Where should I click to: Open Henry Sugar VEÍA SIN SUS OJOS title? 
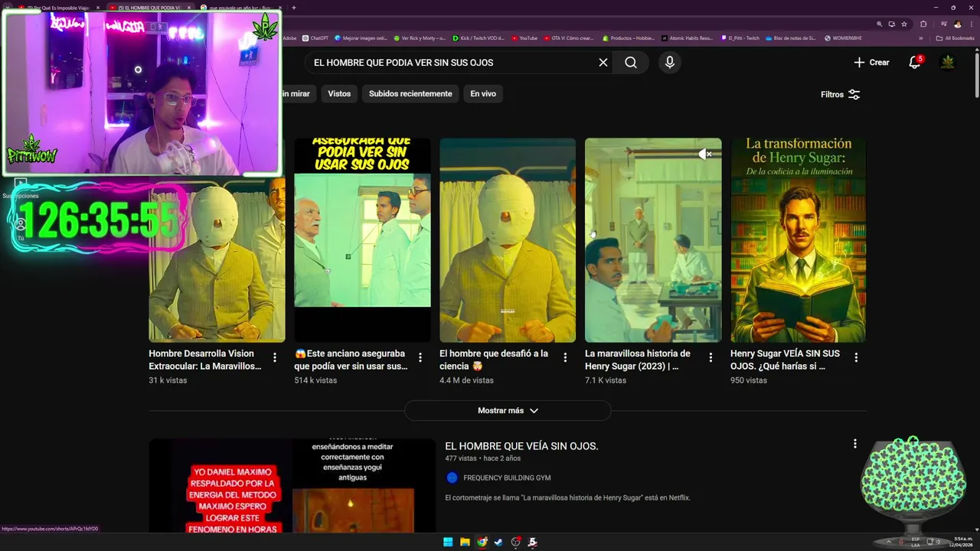785,360
